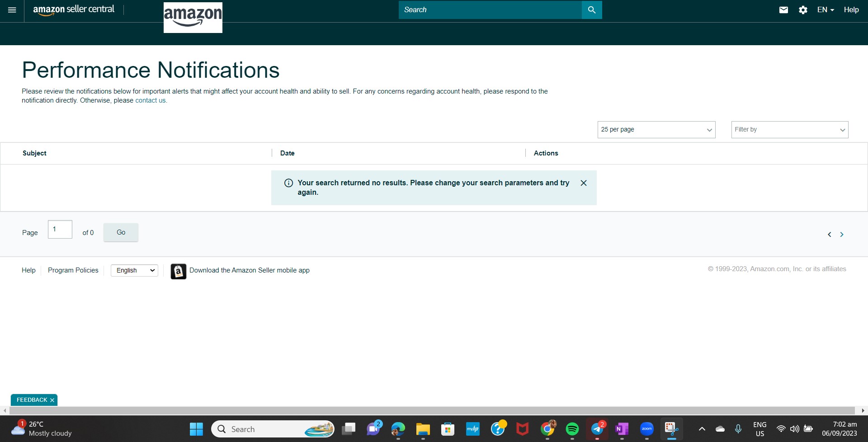Open the Help footer link
Screen dimensions: 868x442
coord(28,270)
